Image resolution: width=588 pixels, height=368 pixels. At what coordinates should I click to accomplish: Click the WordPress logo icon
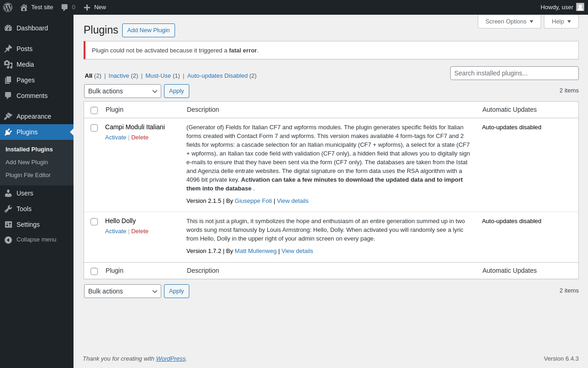(8, 7)
